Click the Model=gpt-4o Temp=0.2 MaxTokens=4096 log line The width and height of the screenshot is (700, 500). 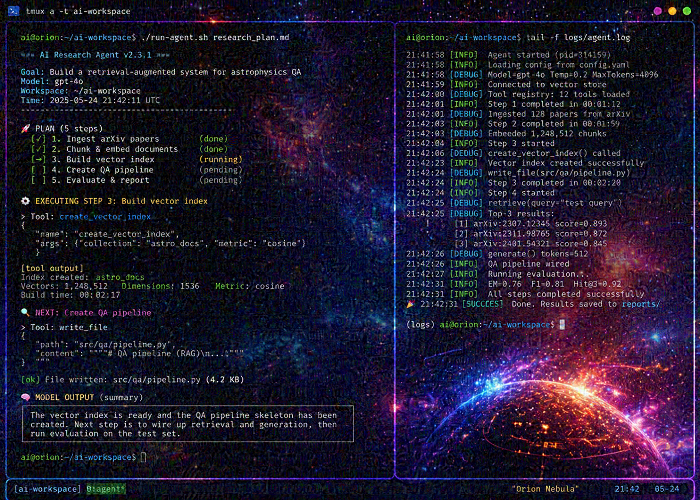pos(532,75)
